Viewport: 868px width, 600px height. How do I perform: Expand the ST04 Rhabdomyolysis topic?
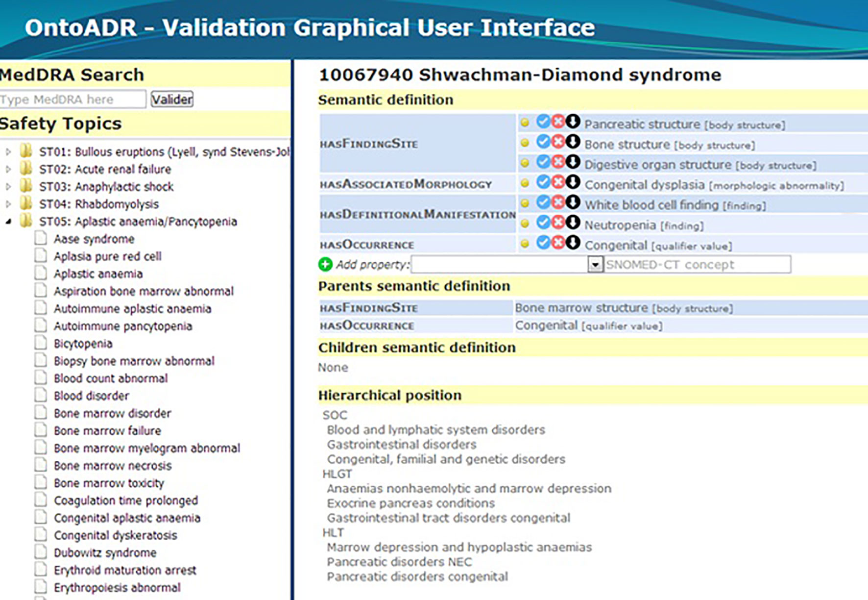click(x=8, y=204)
